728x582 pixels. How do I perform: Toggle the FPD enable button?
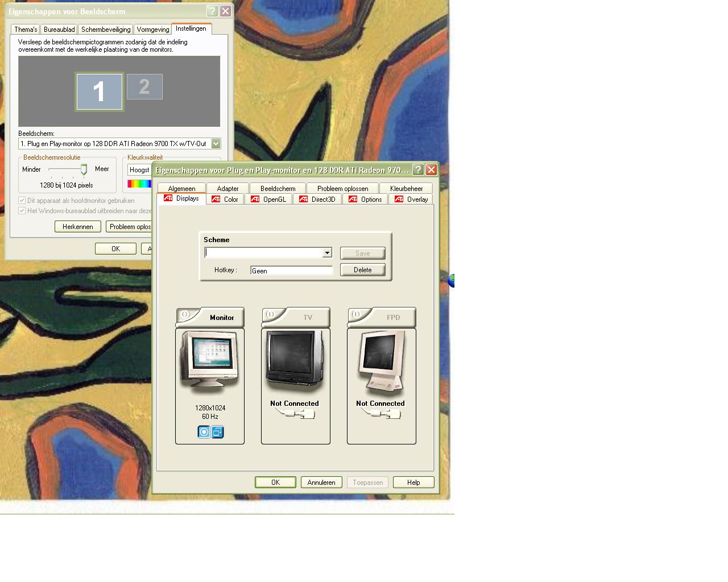pos(357,314)
